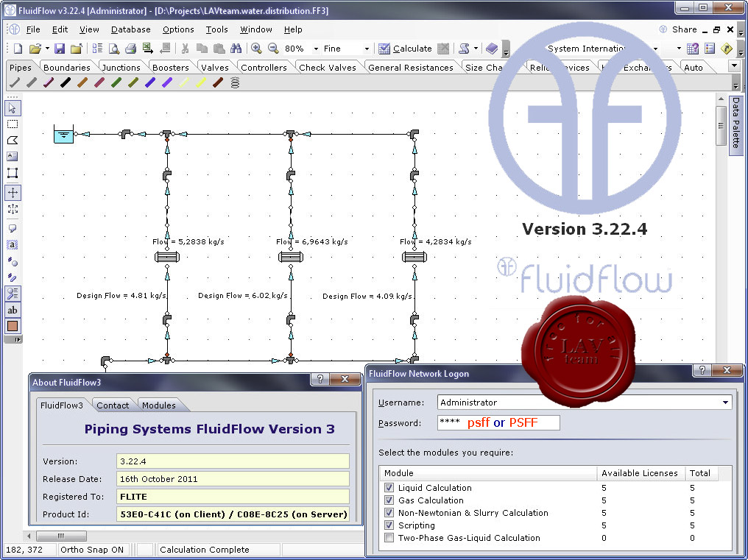Click the calculator help icon top right
This screenshot has width=748, height=560.
coord(693,49)
